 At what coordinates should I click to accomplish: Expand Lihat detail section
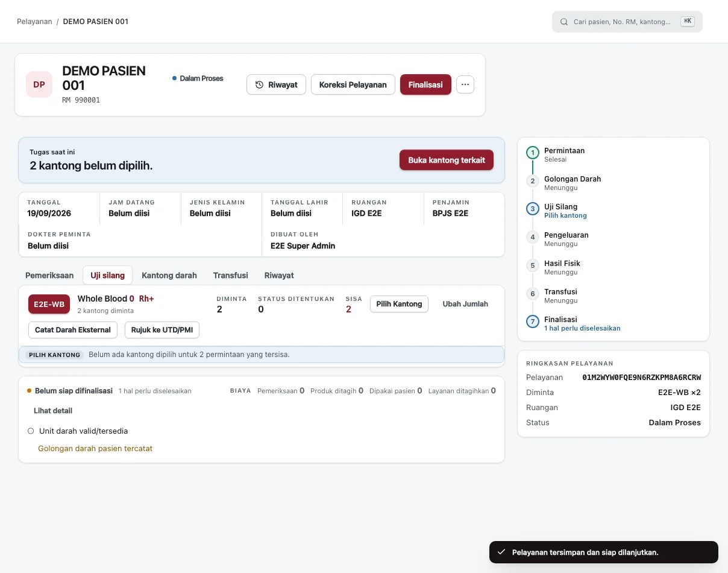click(53, 411)
